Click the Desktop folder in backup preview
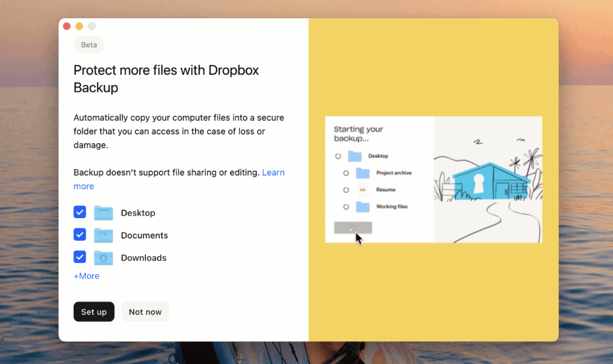The width and height of the screenshot is (613, 364). 354,156
